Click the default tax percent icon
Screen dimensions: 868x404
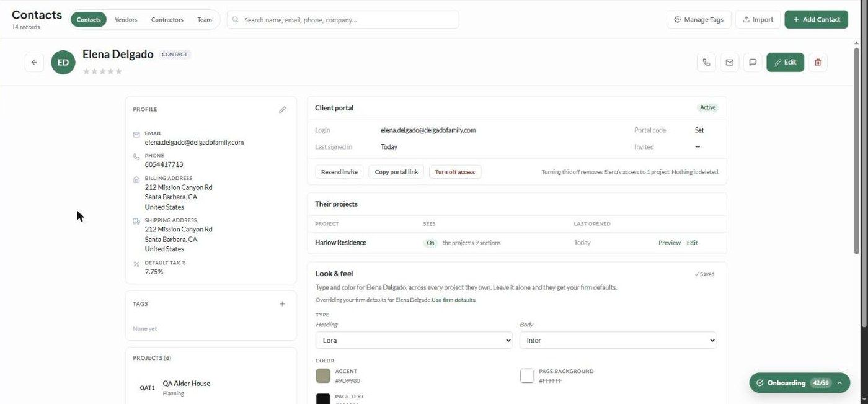[136, 264]
